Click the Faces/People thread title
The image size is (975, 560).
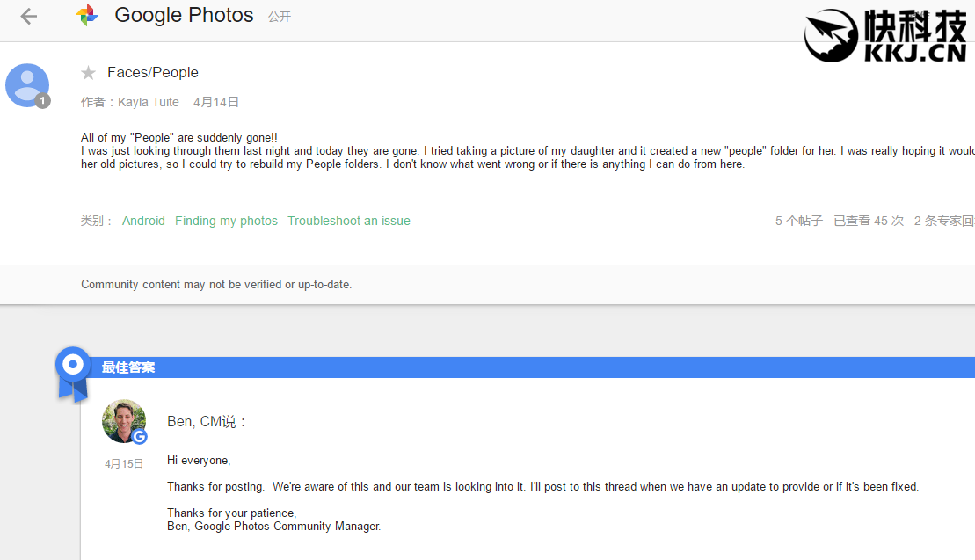[x=153, y=72]
